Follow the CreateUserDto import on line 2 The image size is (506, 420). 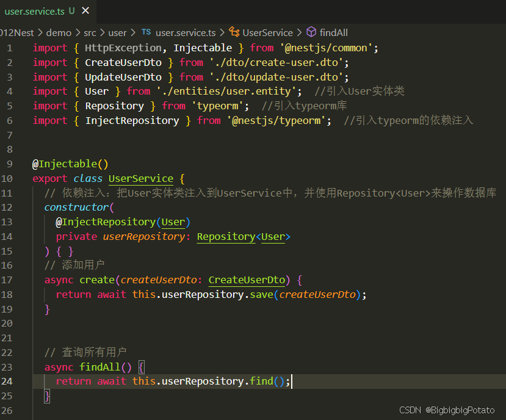point(123,63)
